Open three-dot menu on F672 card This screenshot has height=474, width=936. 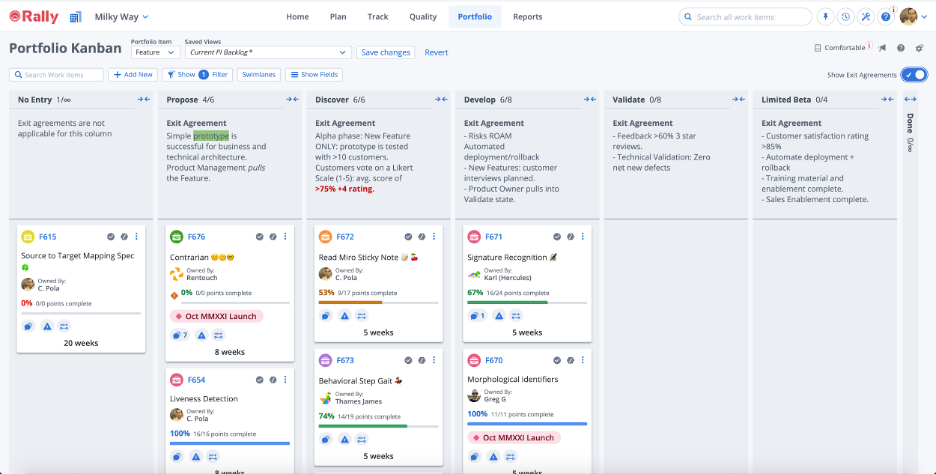[434, 237]
